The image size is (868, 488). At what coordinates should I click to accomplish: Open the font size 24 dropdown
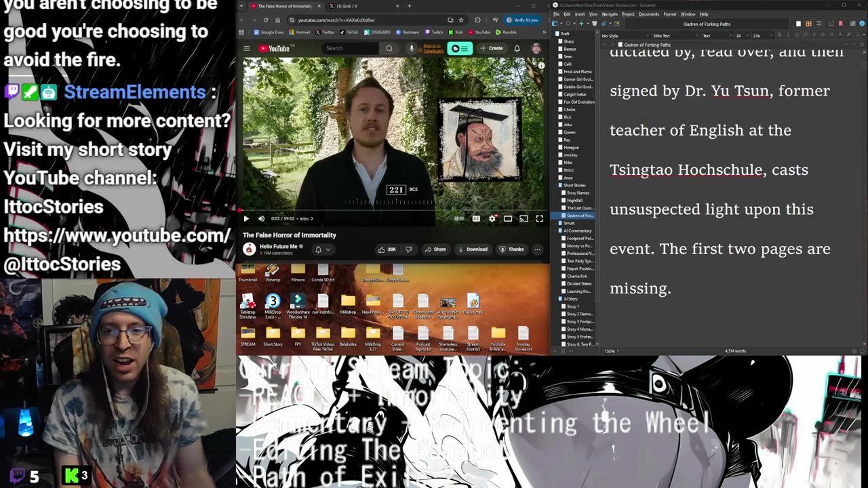tap(742, 36)
